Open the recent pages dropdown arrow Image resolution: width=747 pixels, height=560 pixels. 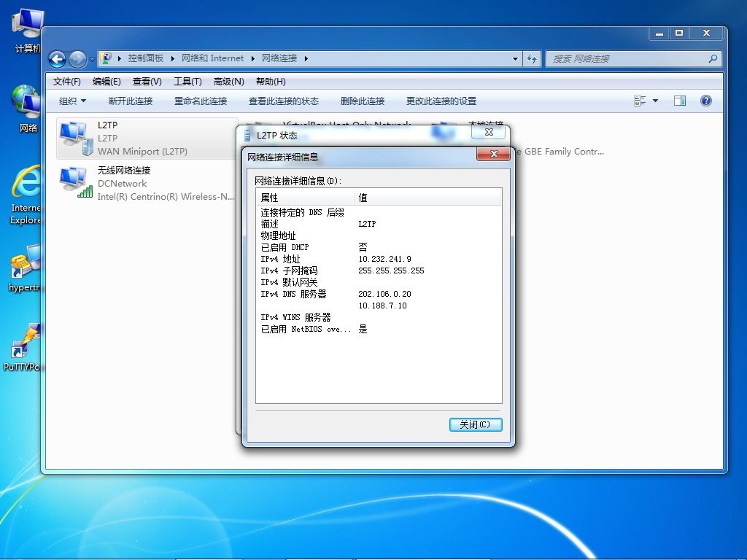tap(93, 60)
